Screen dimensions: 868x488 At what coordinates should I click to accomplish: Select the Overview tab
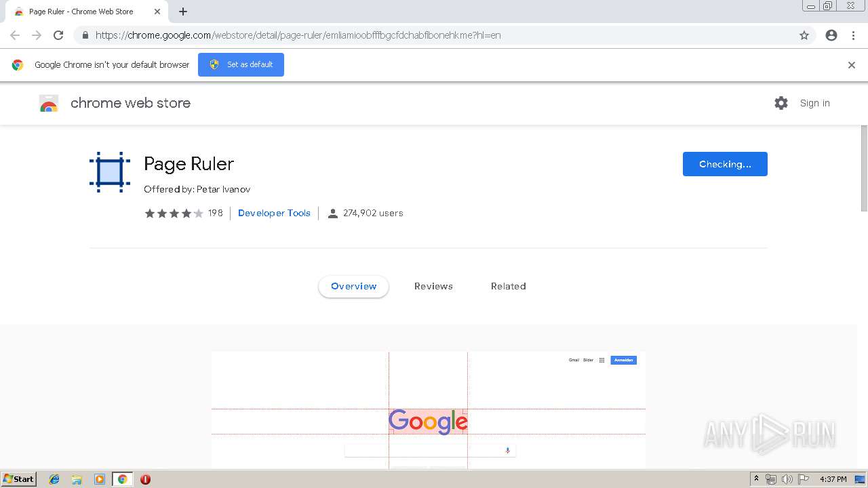pos(353,286)
